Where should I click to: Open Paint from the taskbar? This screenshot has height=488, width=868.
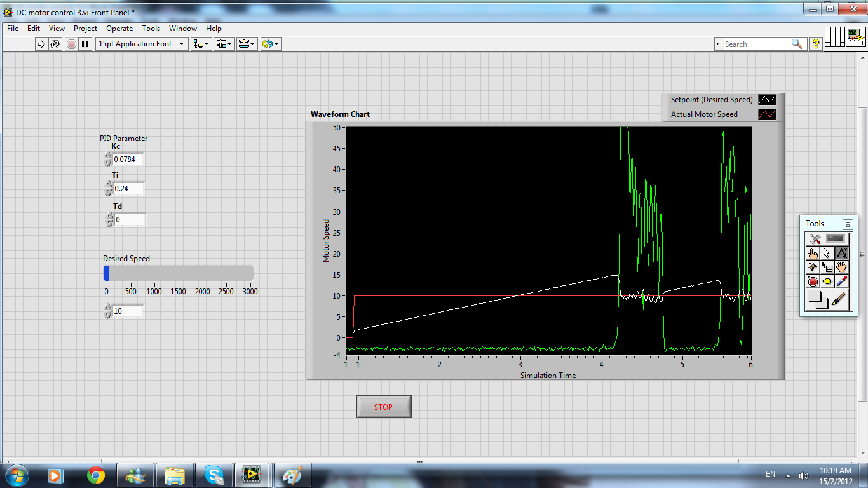click(293, 475)
